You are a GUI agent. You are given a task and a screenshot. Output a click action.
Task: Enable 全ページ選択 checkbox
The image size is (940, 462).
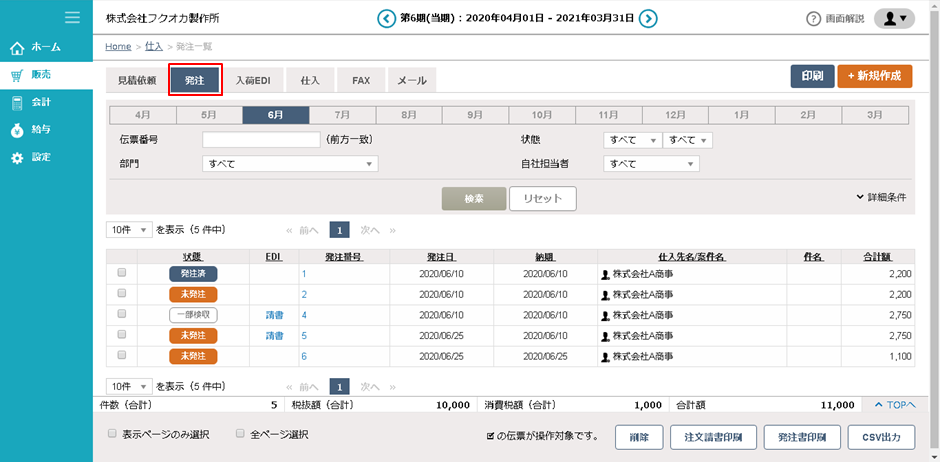pos(240,435)
